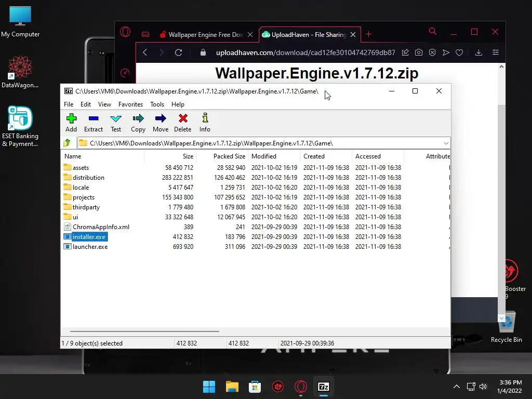Image resolution: width=532 pixels, height=399 pixels.
Task: Sort by Modified column header
Action: 274,156
